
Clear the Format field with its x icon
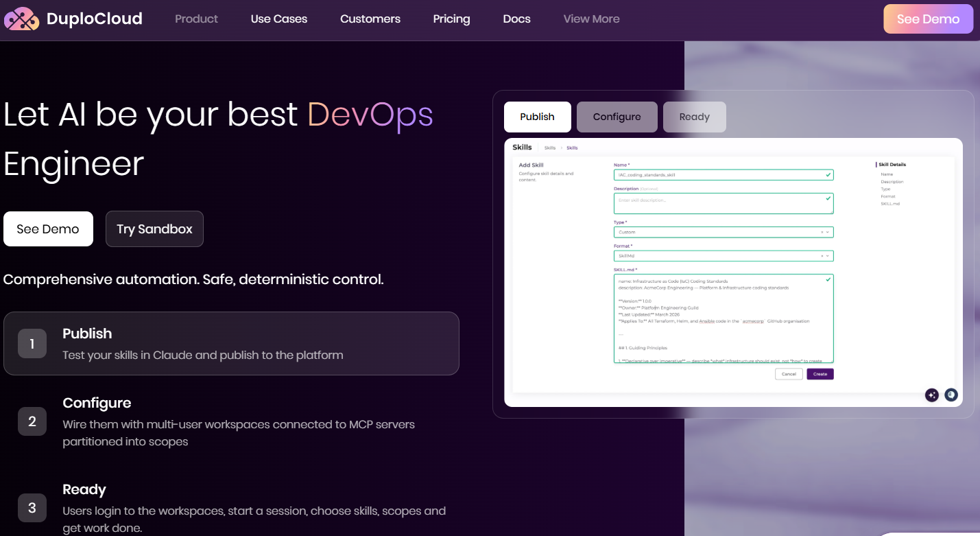point(822,256)
